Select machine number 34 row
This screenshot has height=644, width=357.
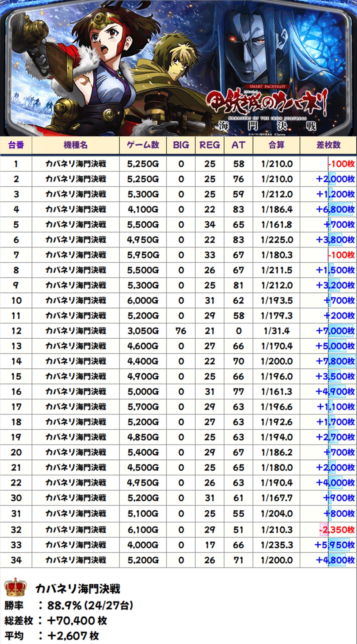[178, 560]
